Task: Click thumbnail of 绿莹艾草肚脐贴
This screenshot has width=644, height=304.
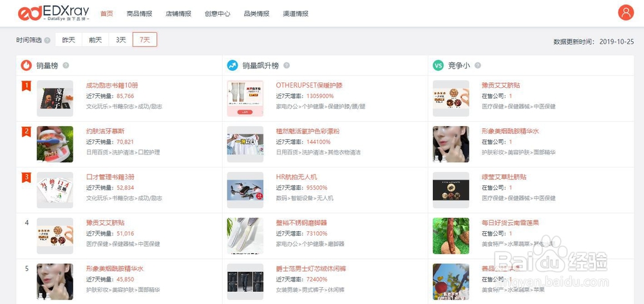Action: click(451, 190)
